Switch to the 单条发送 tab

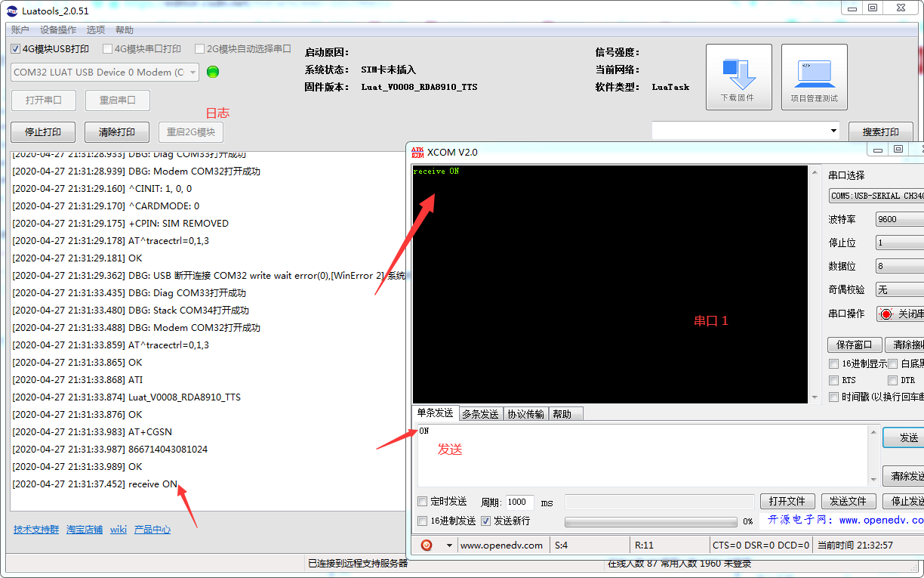(436, 413)
